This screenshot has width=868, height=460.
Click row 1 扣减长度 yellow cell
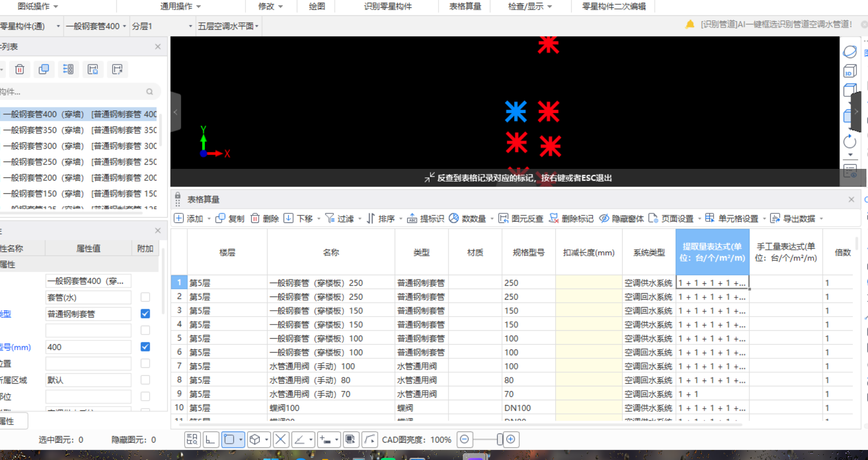588,283
